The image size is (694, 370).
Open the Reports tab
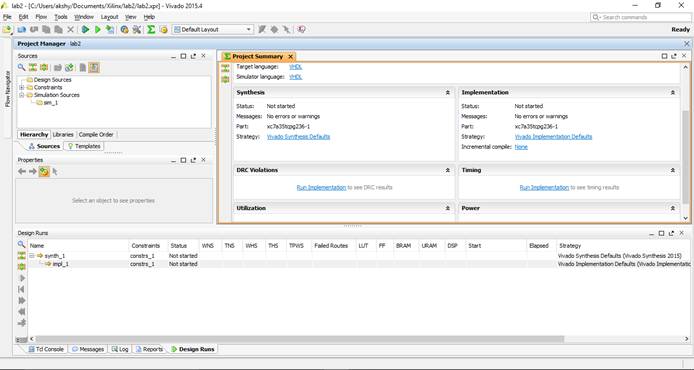149,349
